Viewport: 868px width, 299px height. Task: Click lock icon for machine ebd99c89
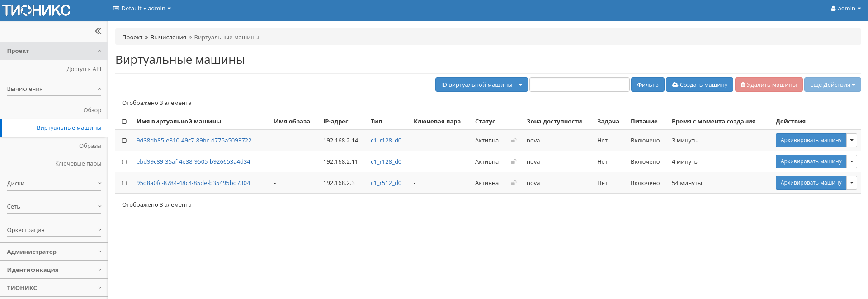coord(514,162)
